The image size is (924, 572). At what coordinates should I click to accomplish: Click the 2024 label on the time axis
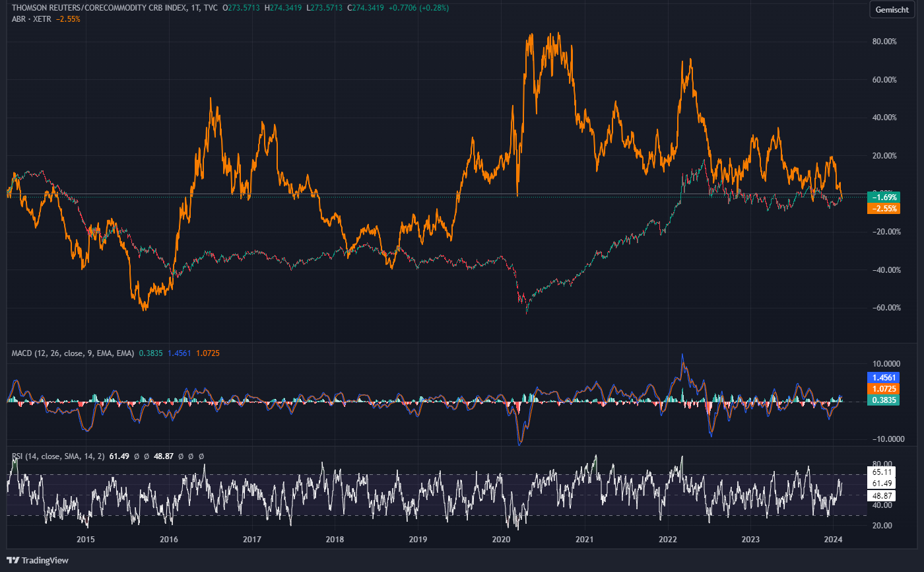point(835,540)
